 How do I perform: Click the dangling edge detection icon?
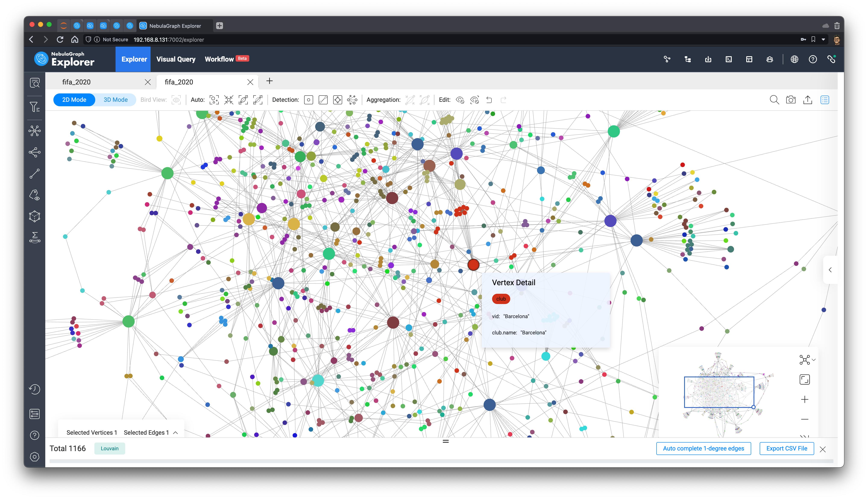click(323, 100)
